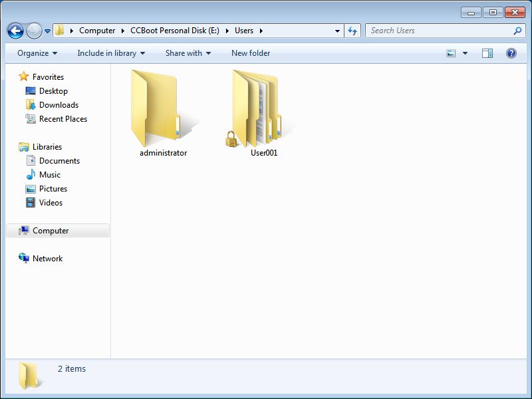Select Libraries in navigation pane
The image size is (532, 399).
coord(47,147)
